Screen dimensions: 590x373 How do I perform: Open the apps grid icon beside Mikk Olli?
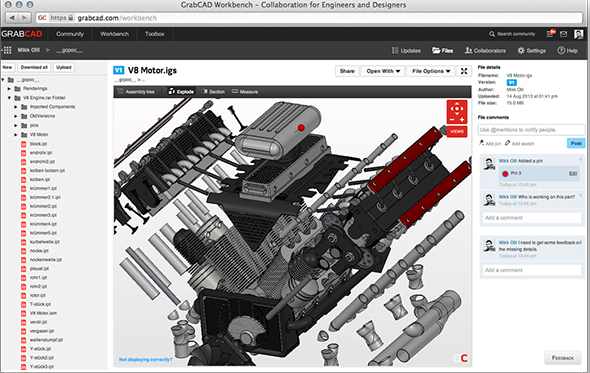[7, 50]
